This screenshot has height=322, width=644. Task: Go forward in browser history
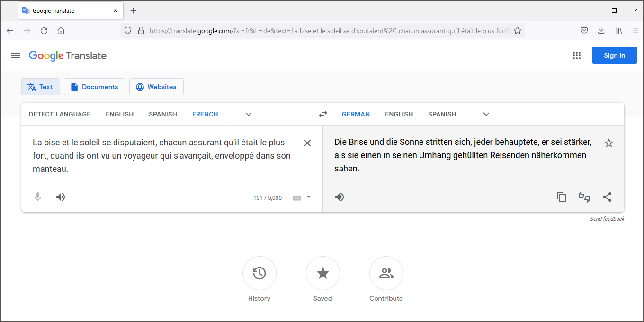(x=27, y=30)
